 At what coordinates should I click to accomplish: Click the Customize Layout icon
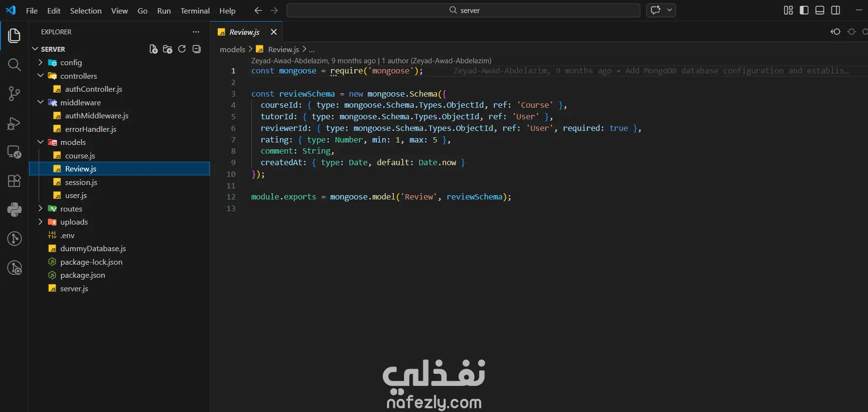[x=788, y=10]
